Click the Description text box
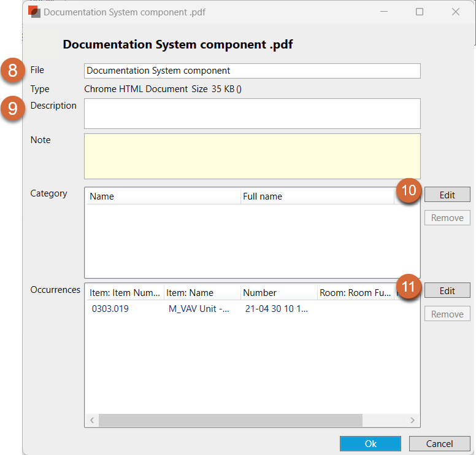Viewport: 476px width, 455px height. tap(252, 114)
